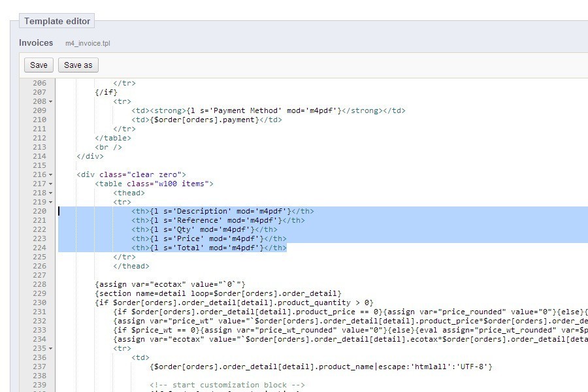This screenshot has width=588, height=392.
Task: Click the Template editor title
Action: 57,21
